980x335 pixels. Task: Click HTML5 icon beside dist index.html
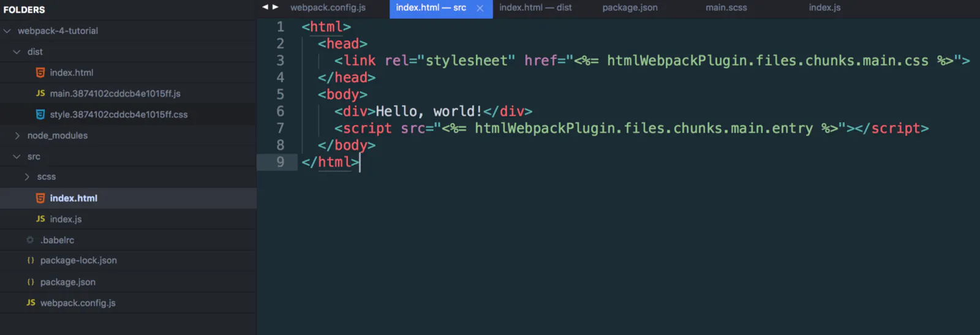pos(40,72)
